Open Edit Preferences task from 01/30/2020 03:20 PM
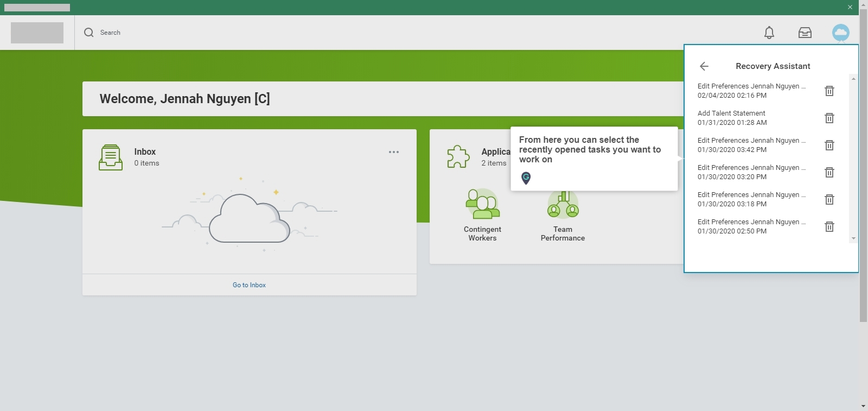The image size is (868, 411). coord(751,172)
